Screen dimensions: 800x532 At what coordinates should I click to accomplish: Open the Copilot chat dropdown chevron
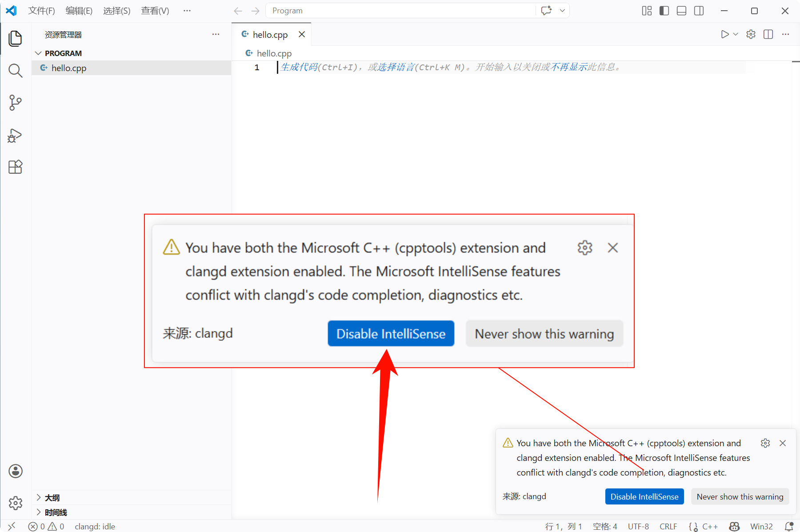[x=562, y=11]
